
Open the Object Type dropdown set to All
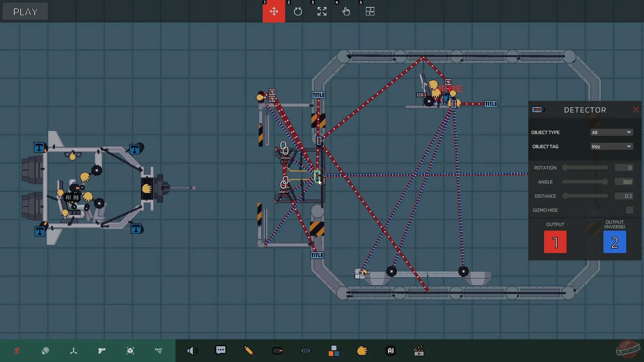(611, 132)
